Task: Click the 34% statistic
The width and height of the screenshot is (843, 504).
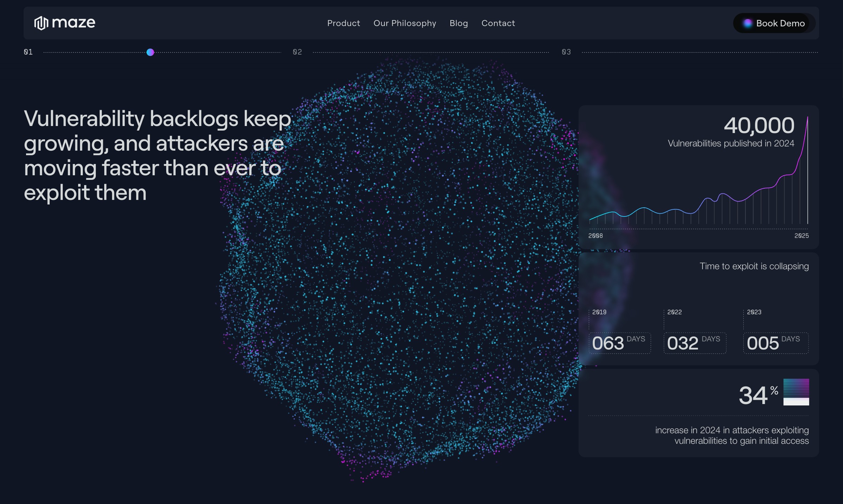Action: (x=758, y=395)
